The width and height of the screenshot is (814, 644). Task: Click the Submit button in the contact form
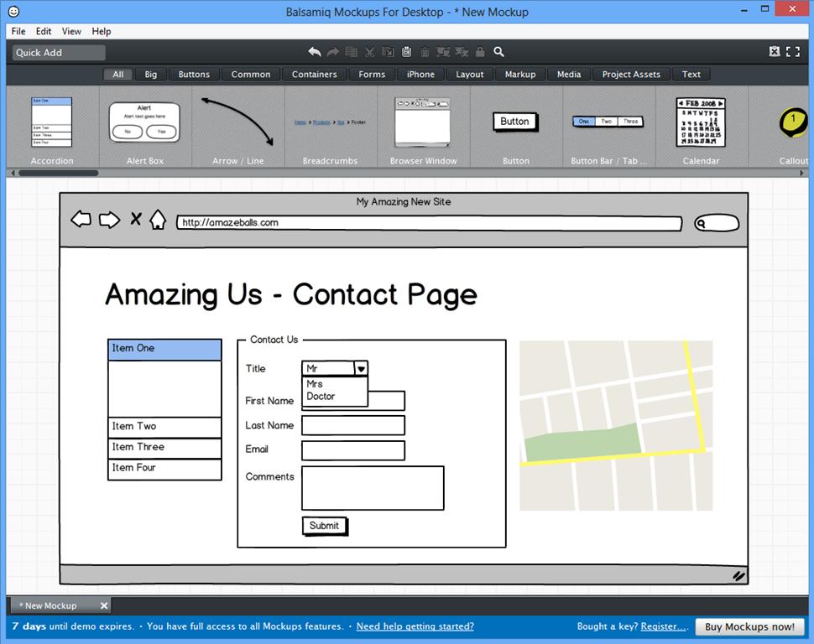[325, 526]
